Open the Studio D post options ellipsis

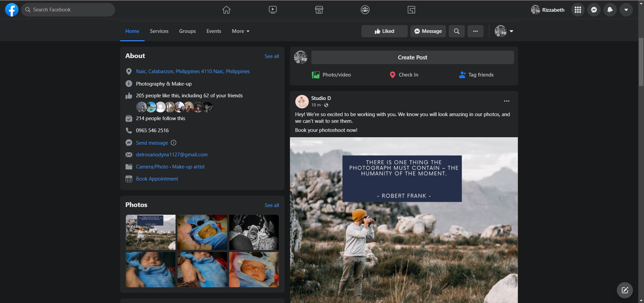(x=507, y=101)
